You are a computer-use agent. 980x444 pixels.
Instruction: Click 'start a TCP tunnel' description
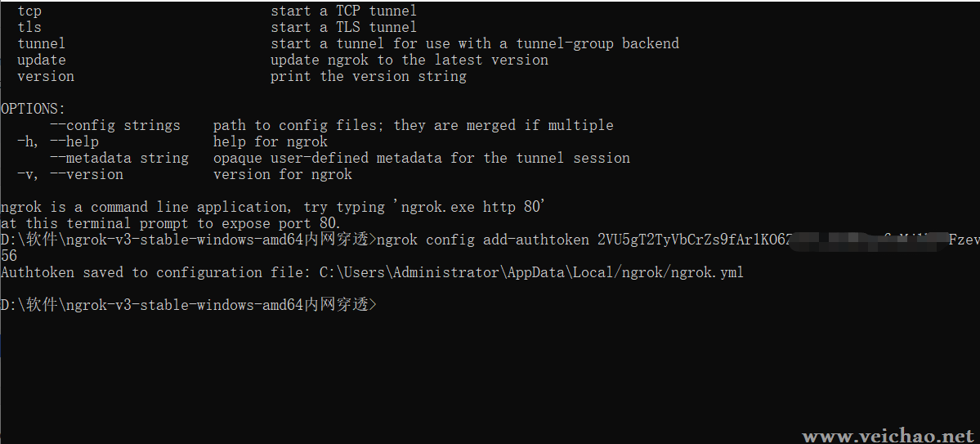(343, 11)
